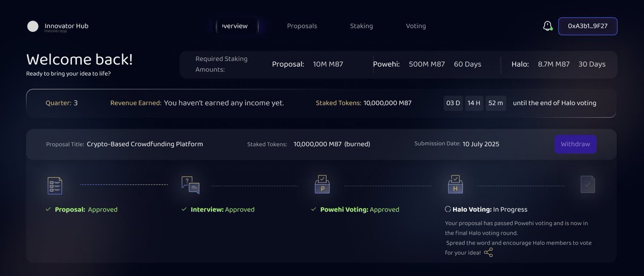This screenshot has width=644, height=276.
Task: Click the Required Staking Amounts label
Action: [222, 64]
